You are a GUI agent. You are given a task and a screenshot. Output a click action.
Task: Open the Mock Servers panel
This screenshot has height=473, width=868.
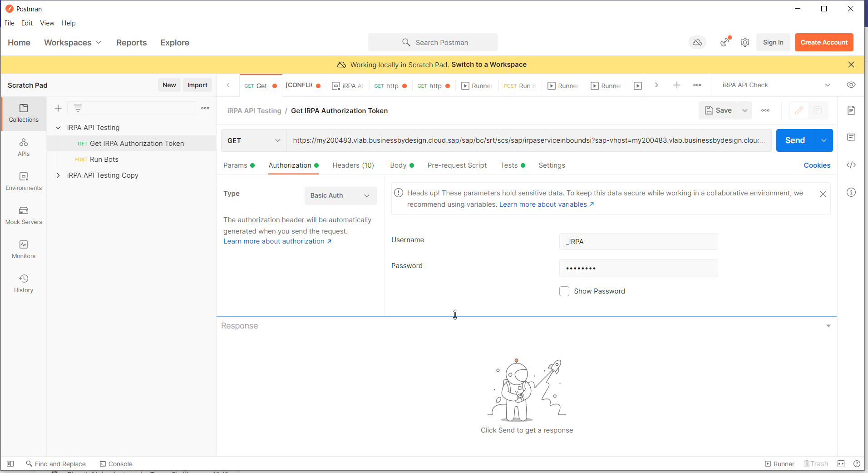[24, 215]
